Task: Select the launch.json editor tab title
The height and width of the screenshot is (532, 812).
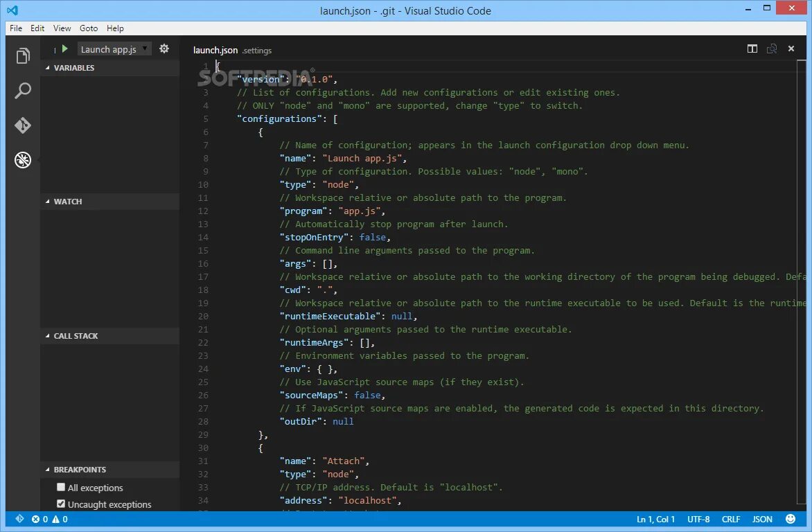Action: (215, 50)
